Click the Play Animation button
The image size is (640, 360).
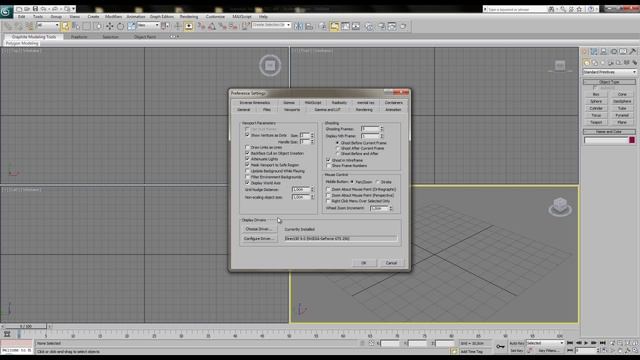pyautogui.click(x=586, y=343)
